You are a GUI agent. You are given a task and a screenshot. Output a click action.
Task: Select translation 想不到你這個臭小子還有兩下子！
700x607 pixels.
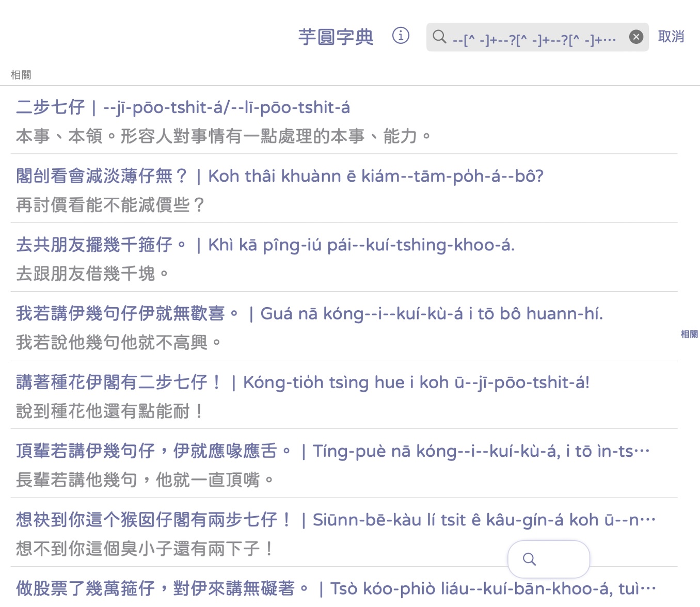point(146,549)
